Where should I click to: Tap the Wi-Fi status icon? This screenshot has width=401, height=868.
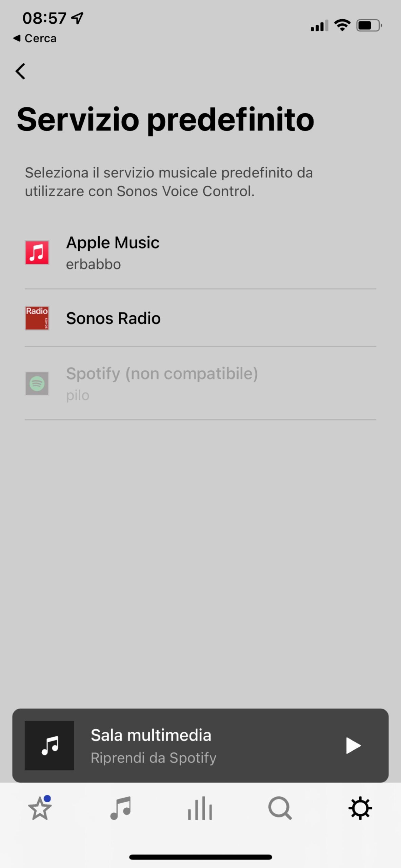click(342, 25)
